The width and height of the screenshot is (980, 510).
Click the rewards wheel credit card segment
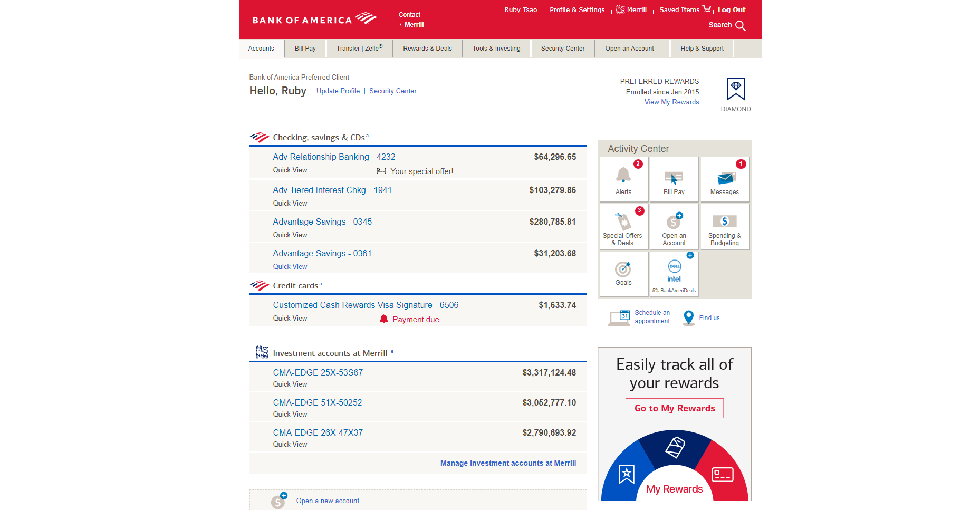click(x=722, y=474)
